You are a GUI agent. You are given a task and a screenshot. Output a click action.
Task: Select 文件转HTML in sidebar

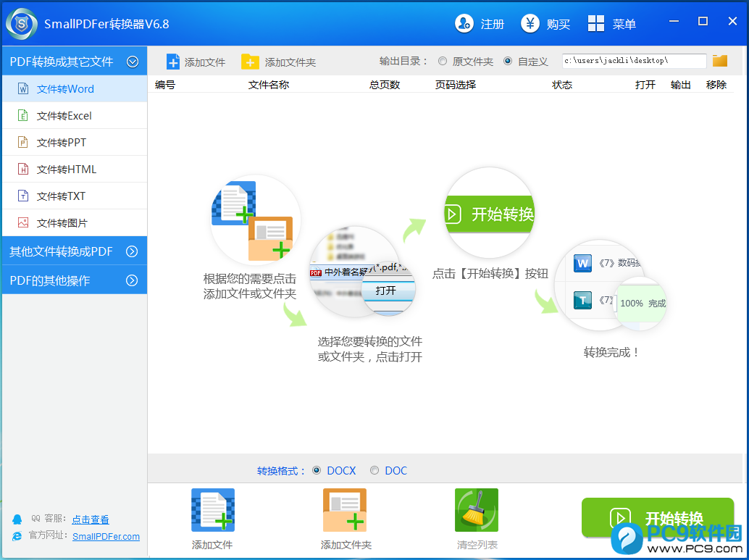pyautogui.click(x=75, y=169)
